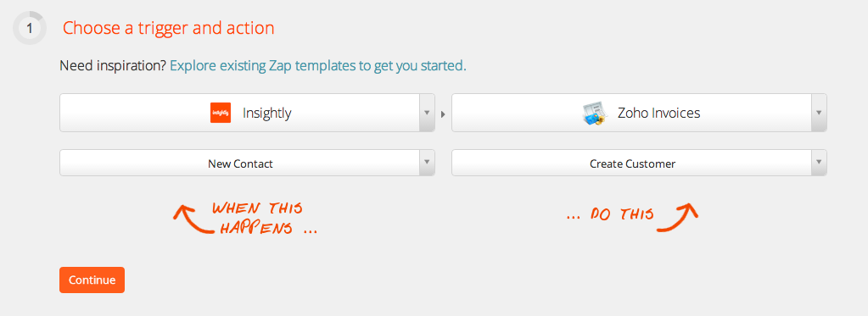Click the small arrow between the app selectors

click(x=443, y=114)
